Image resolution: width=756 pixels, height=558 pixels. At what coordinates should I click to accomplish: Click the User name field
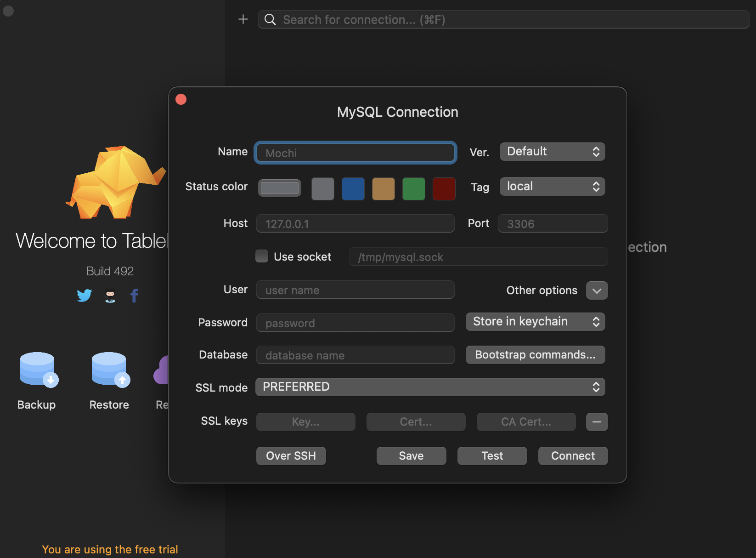point(355,290)
